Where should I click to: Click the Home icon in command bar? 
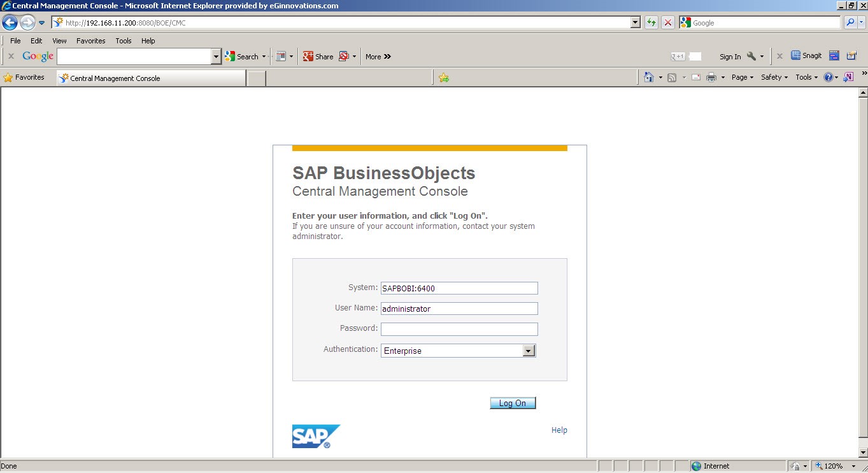(649, 77)
